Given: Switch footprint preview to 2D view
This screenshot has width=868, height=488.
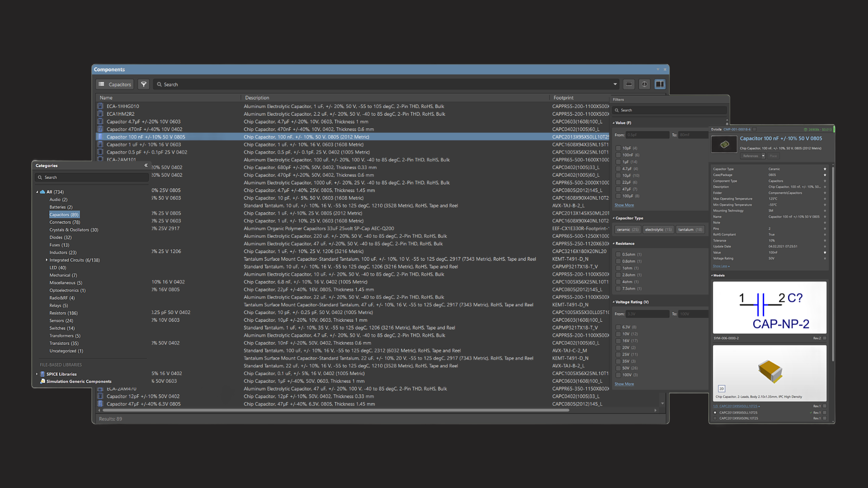Looking at the screenshot, I should coord(721,389).
